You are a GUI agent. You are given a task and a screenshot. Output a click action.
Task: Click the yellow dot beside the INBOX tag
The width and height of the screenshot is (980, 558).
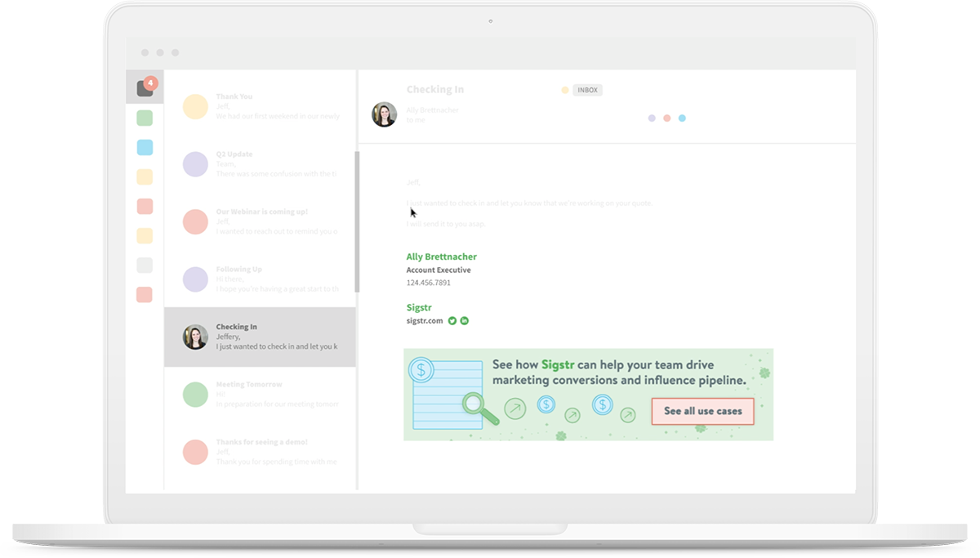[564, 90]
